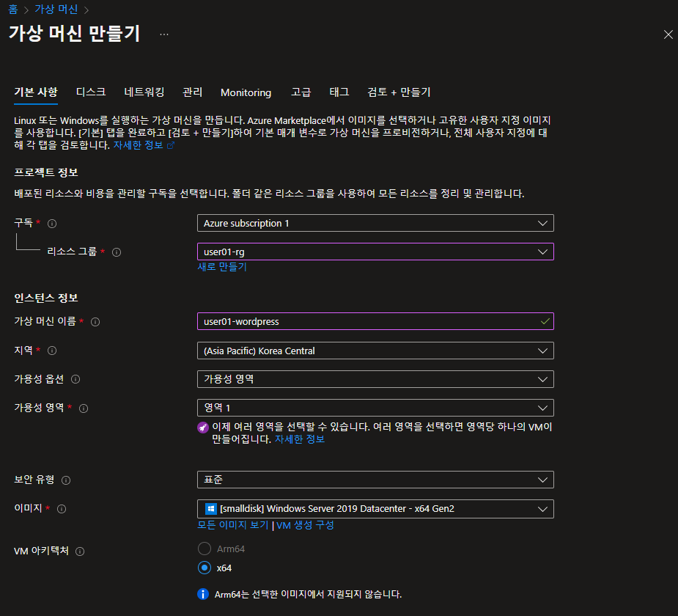Open the more options ellipsis beside title

(x=164, y=34)
